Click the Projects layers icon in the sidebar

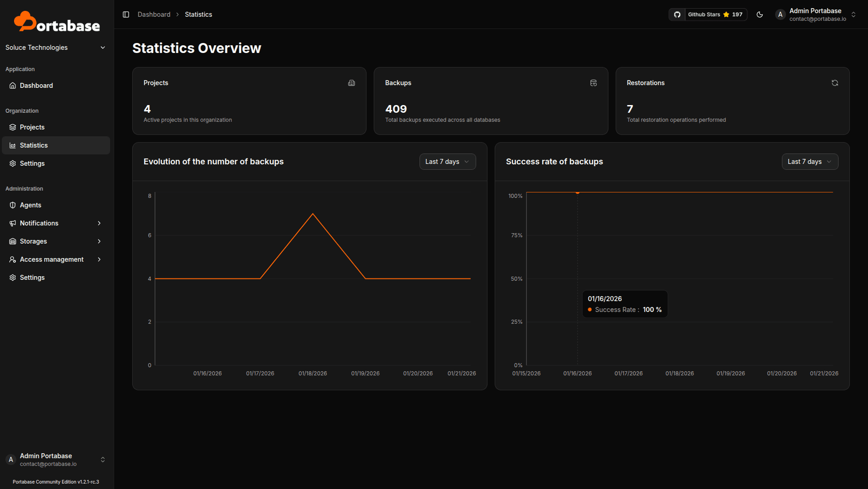click(x=13, y=127)
